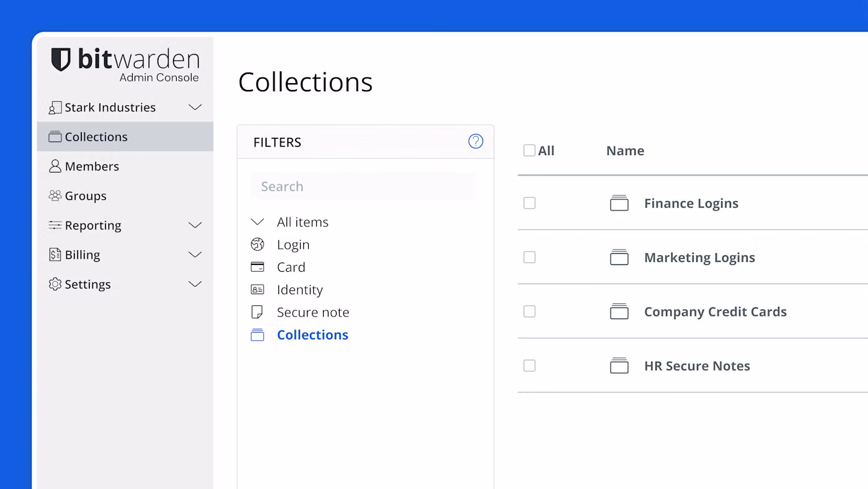Click the Secure note filter icon
Screen dimensions: 868x489
tap(257, 312)
